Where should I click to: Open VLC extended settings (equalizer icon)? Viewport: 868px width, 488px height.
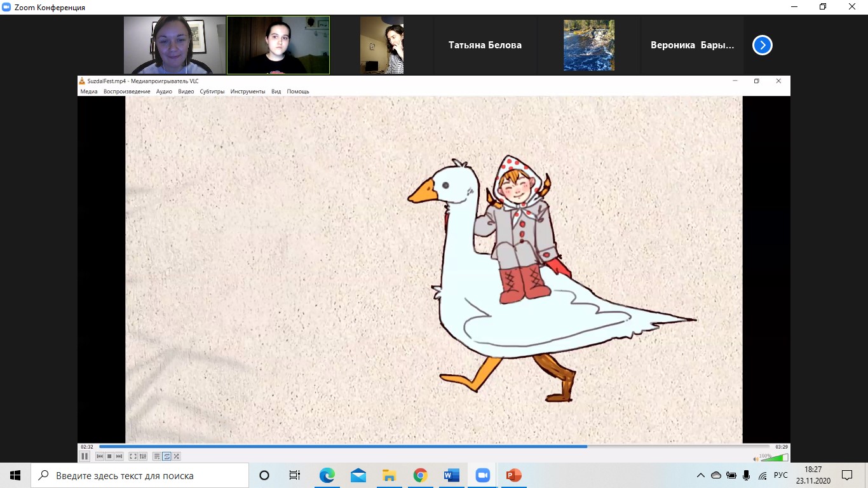[143, 456]
